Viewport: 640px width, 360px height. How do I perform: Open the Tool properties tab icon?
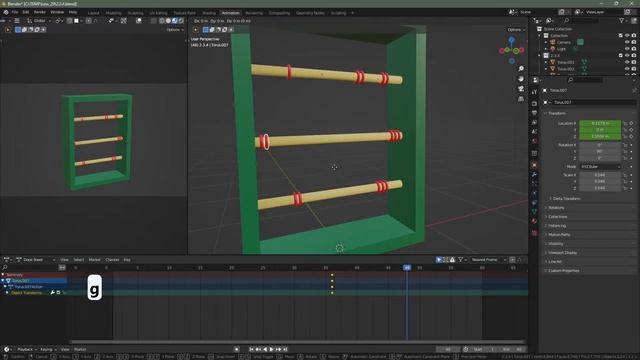(x=534, y=92)
